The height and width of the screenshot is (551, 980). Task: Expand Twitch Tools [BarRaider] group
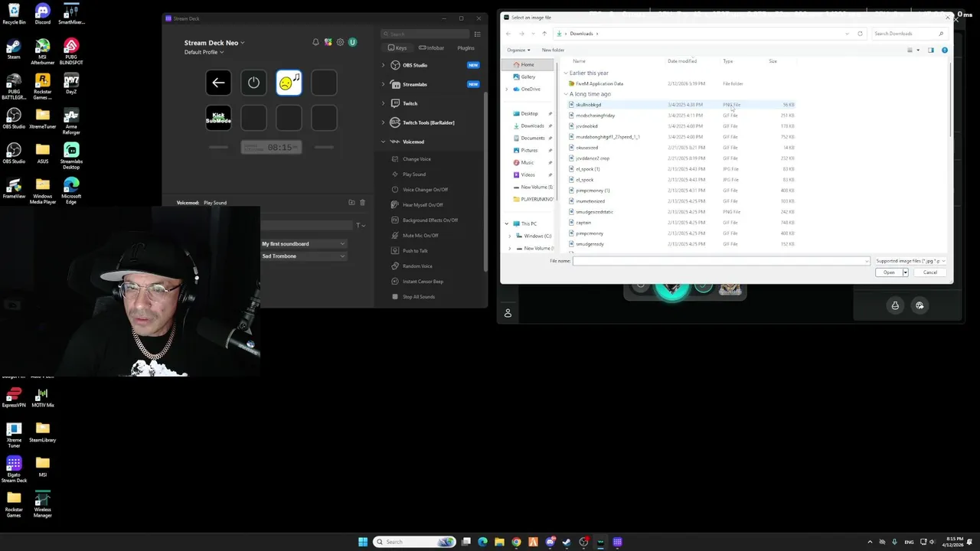[x=383, y=122]
